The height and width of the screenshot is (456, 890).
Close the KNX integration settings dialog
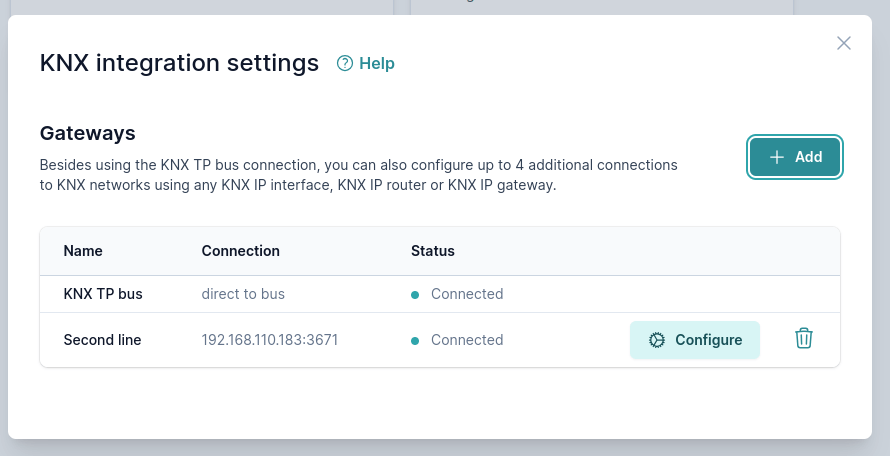click(844, 43)
